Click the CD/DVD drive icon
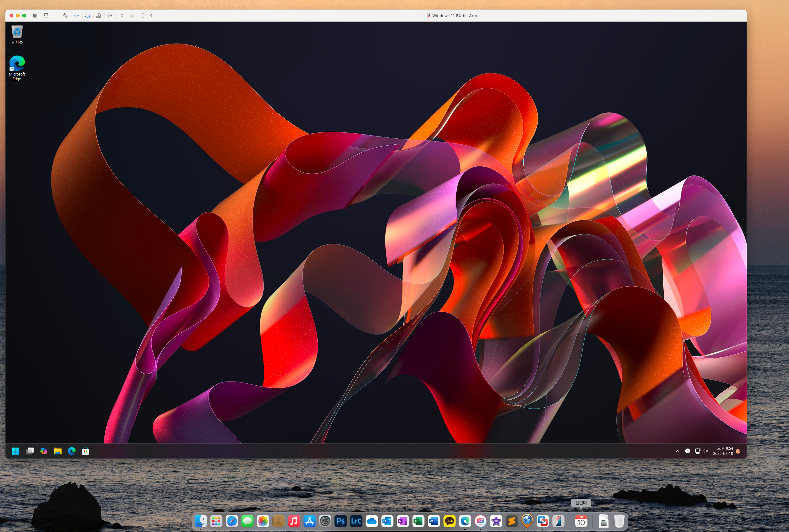The width and height of the screenshot is (789, 532). [x=99, y=16]
